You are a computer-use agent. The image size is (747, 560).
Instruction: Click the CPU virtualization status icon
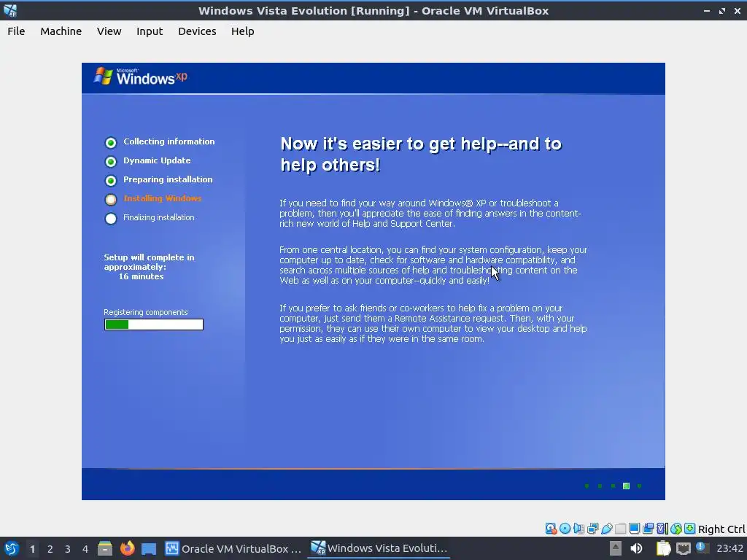click(662, 529)
